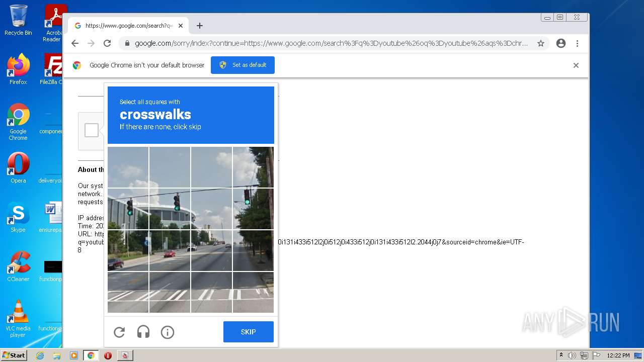Bookmark this page with the star icon

(541, 43)
